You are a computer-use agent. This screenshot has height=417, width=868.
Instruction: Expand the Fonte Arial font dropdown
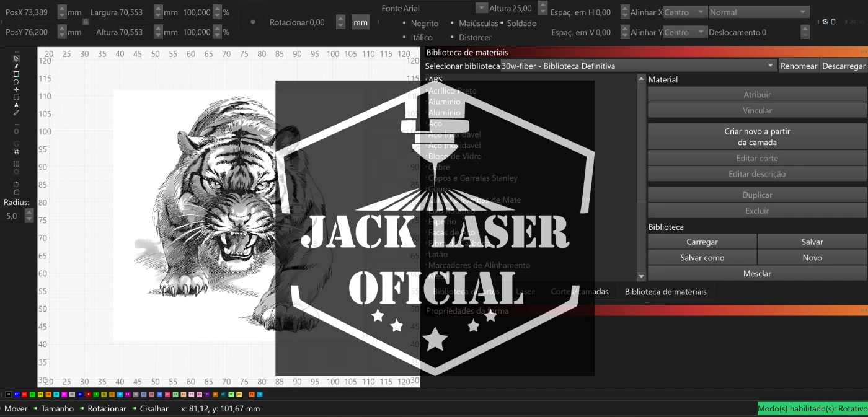pos(481,8)
